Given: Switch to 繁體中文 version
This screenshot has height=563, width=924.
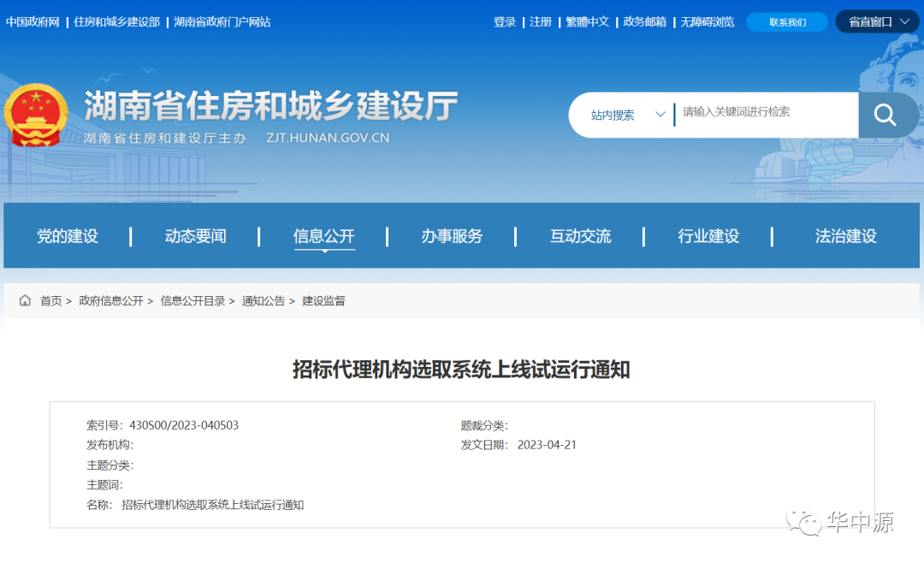Looking at the screenshot, I should click(x=588, y=21).
